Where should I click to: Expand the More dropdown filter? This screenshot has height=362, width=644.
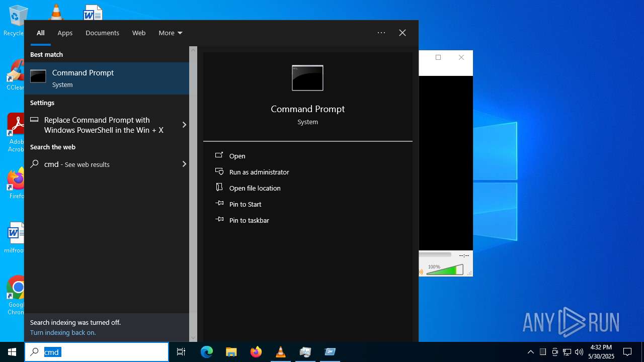click(x=171, y=33)
